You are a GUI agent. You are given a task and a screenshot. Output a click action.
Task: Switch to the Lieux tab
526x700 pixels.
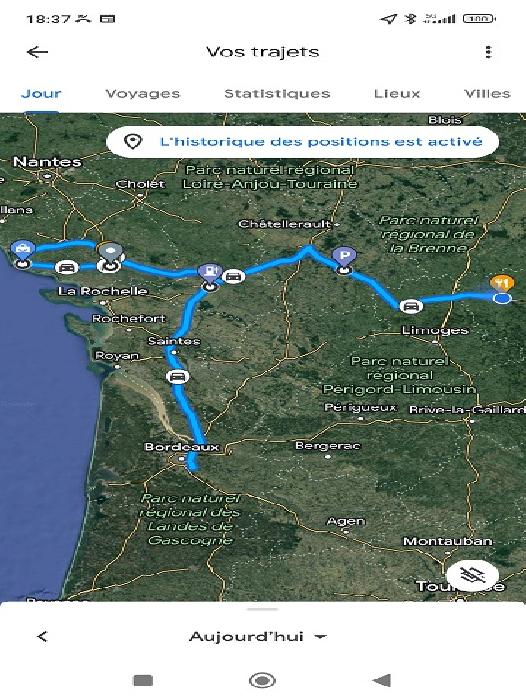[x=397, y=93]
